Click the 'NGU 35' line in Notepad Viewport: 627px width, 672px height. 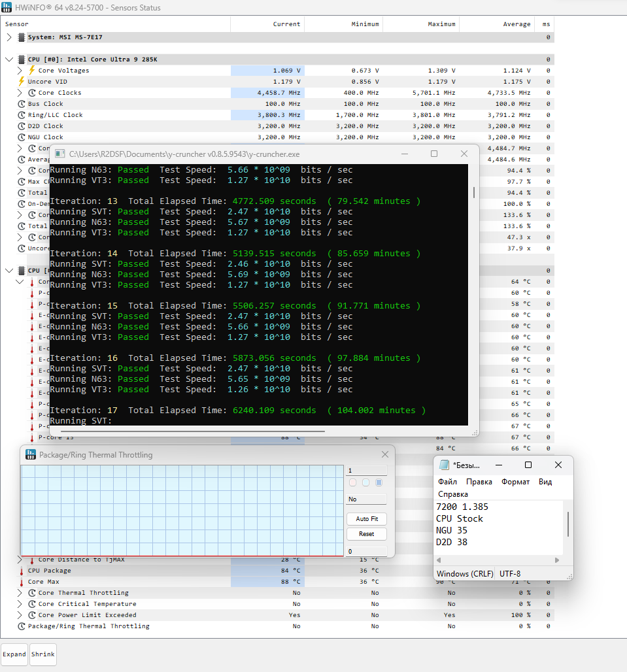tap(452, 530)
